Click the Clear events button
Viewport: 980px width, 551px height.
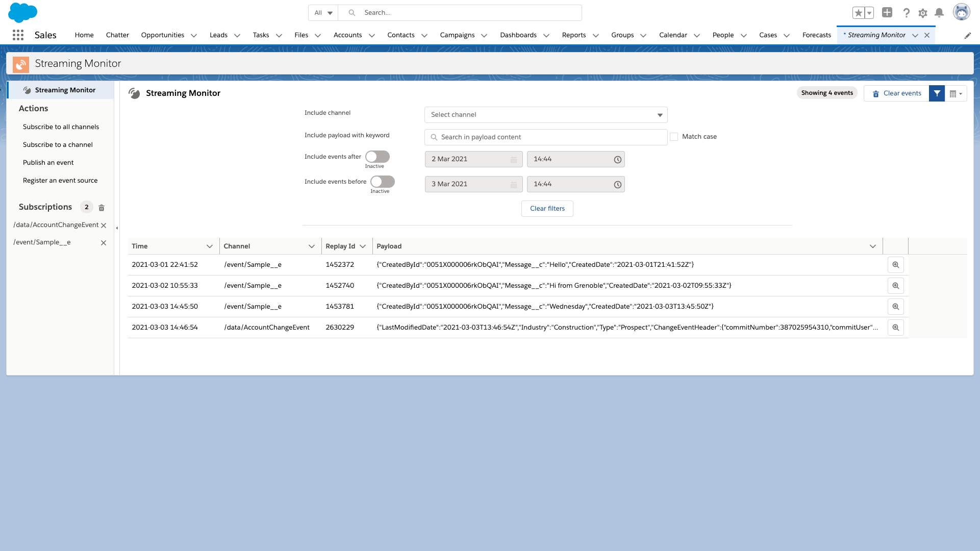pos(897,93)
